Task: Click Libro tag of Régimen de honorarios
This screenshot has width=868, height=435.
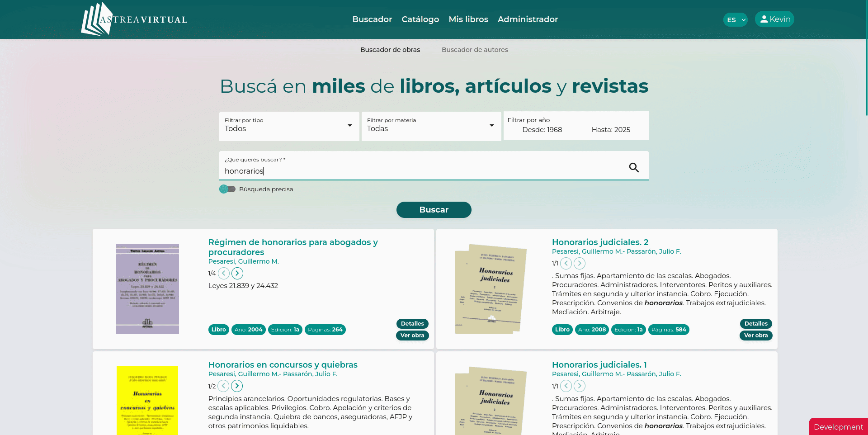Action: click(x=219, y=330)
